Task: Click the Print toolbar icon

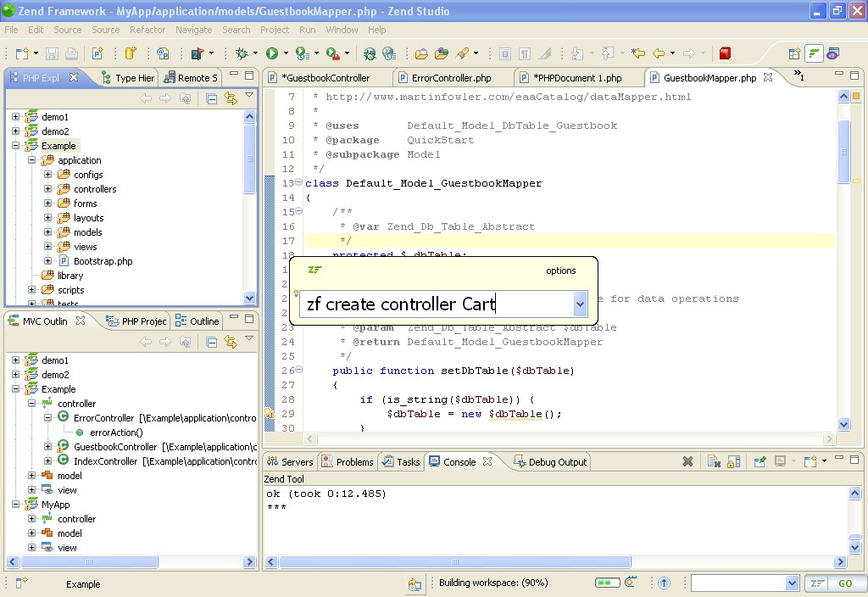Action: click(71, 53)
